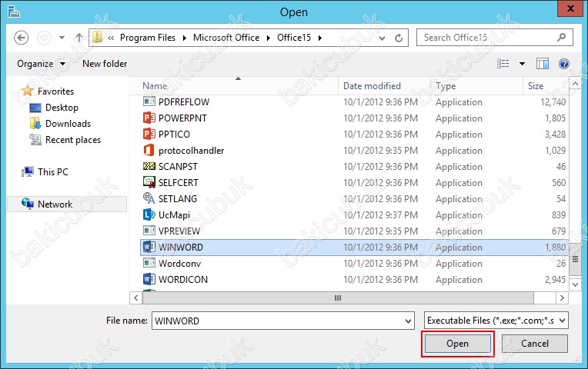Image resolution: width=588 pixels, height=369 pixels.
Task: Select Network in navigation pane
Action: (x=67, y=204)
